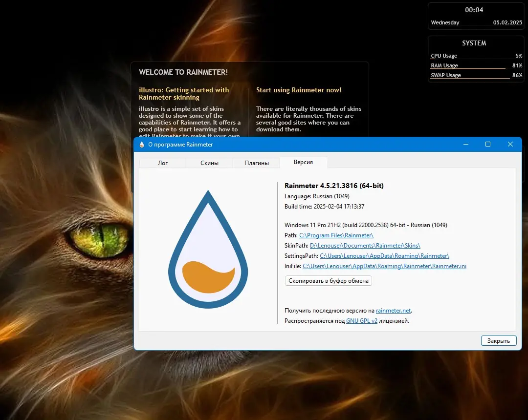
Task: Click the Start using Rainmeter now! heading
Action: pyautogui.click(x=299, y=90)
